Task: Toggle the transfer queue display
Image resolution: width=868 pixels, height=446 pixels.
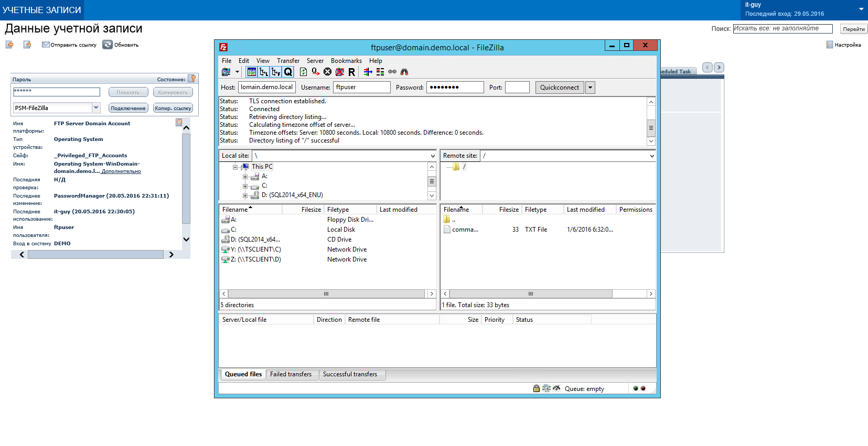Action: click(x=288, y=72)
